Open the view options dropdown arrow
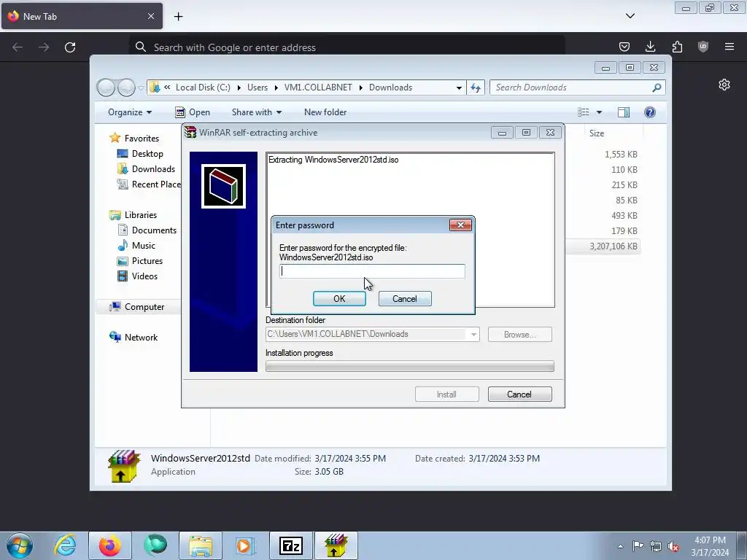Screen dimensions: 747x560 click(x=600, y=112)
